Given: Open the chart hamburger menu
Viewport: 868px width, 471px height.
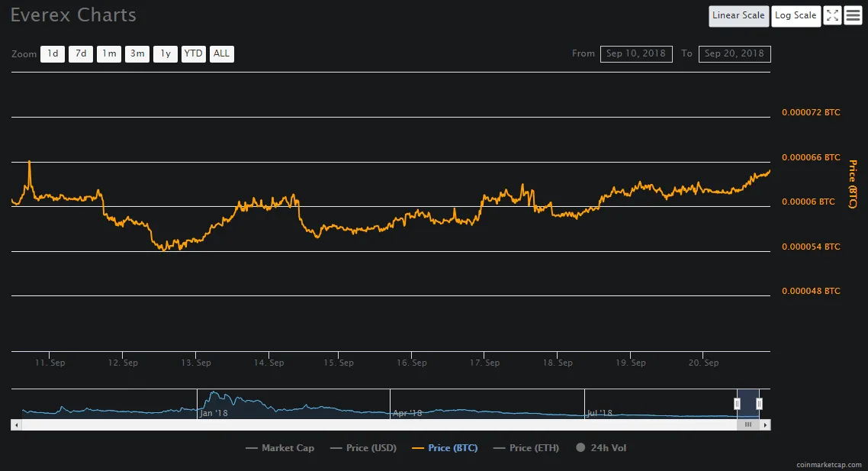Looking at the screenshot, I should click(x=853, y=15).
